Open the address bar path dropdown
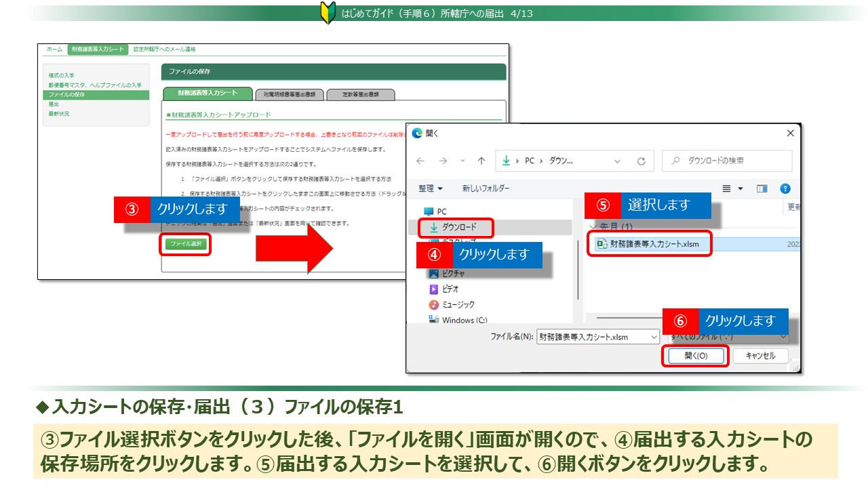The width and height of the screenshot is (868, 488). (x=617, y=161)
